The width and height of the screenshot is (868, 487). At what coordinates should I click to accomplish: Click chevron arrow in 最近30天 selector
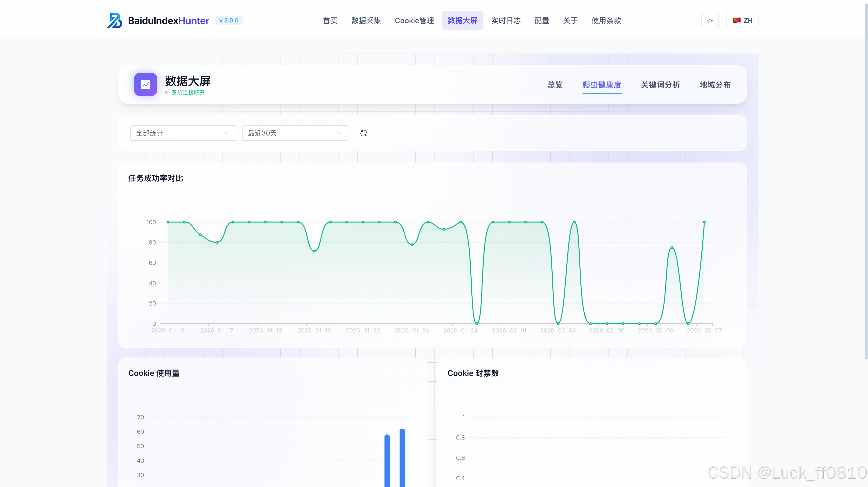[339, 133]
